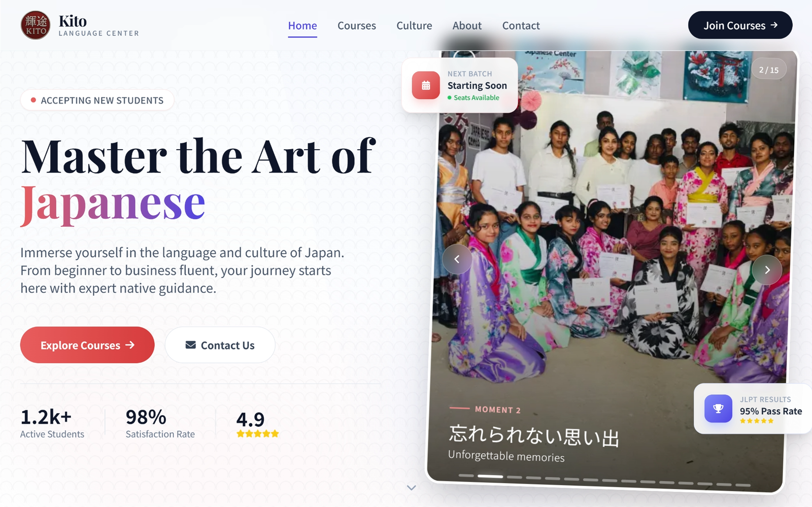Select the first carousel indicator dash

point(466,476)
